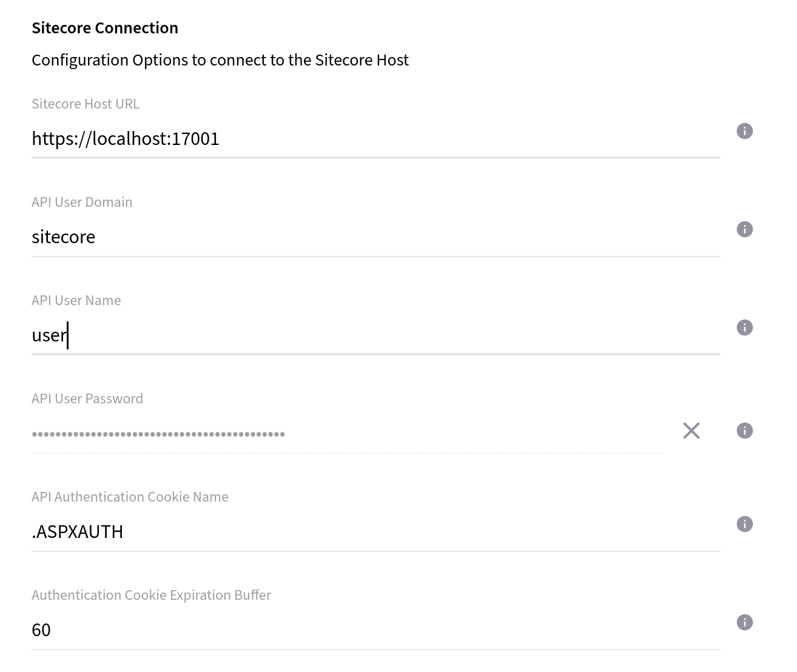Click the masked API User Password input
Screen dimensions: 797x672
(x=303, y=433)
